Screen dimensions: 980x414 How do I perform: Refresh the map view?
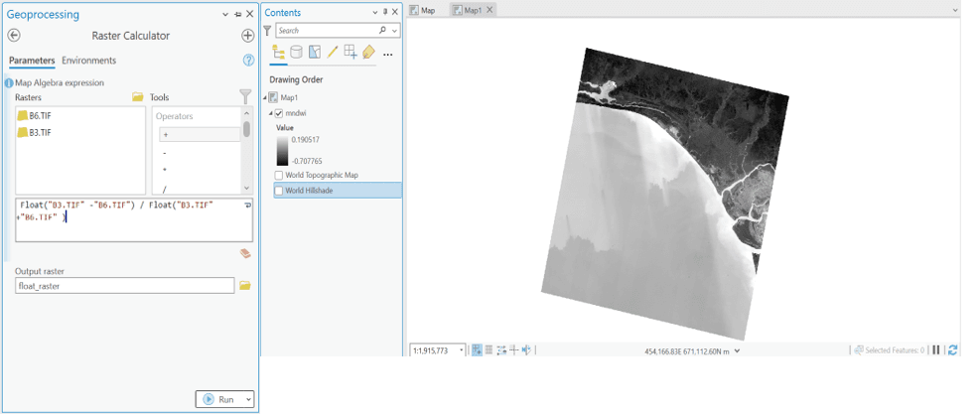click(x=953, y=350)
